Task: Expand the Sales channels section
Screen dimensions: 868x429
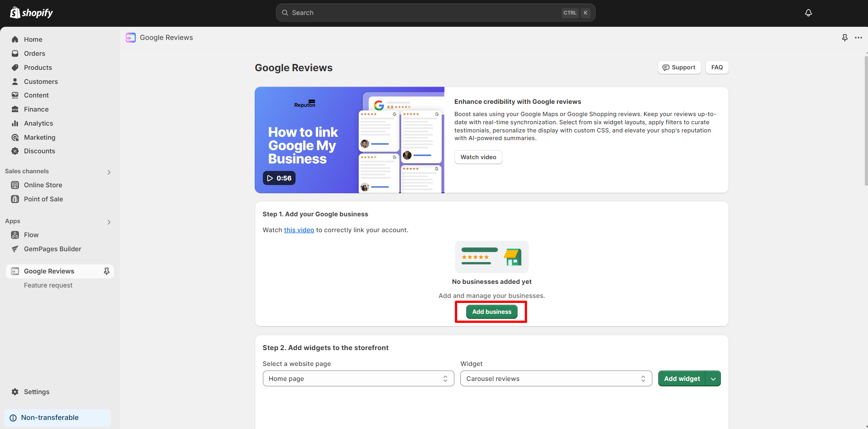Action: pos(108,172)
